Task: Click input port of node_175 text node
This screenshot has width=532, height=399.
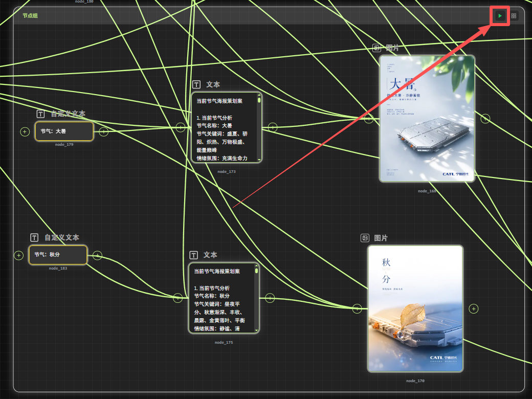Action: tap(178, 298)
